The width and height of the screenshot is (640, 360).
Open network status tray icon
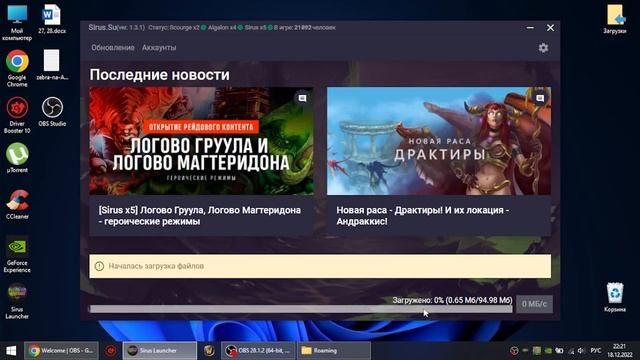pos(571,351)
